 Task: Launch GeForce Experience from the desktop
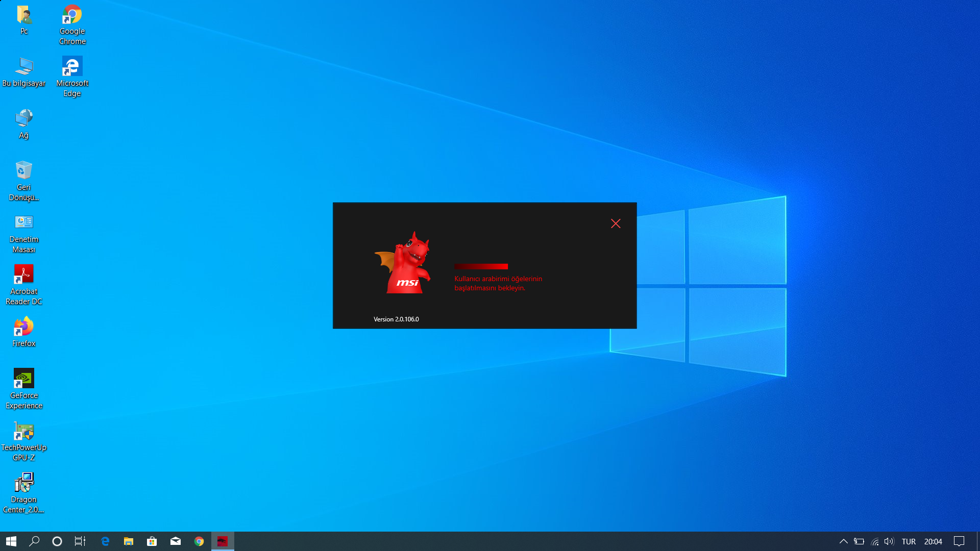(x=24, y=379)
